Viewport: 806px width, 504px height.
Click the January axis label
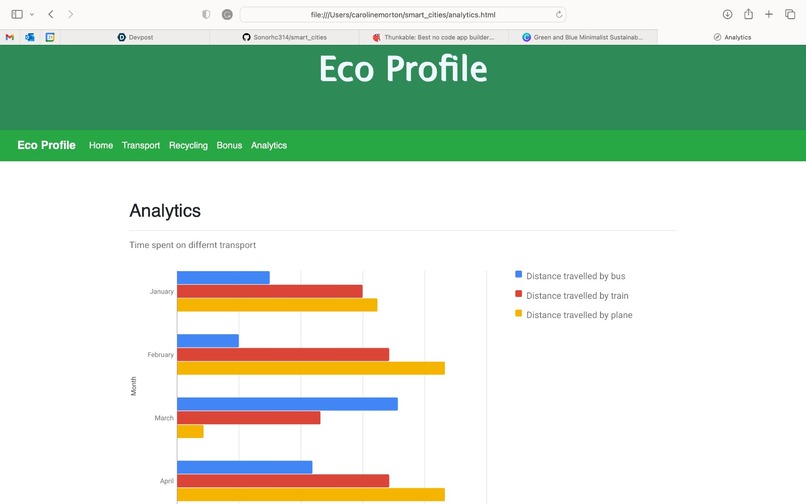(x=161, y=292)
